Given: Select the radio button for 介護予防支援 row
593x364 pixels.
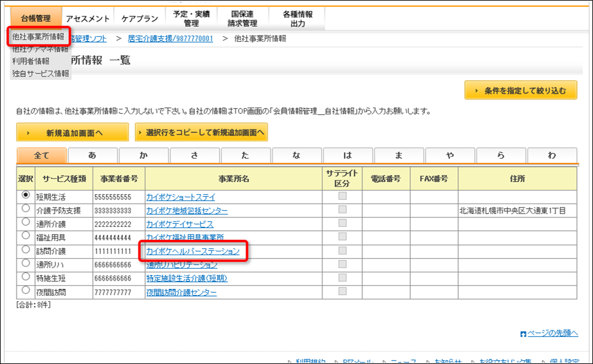Looking at the screenshot, I should (26, 208).
